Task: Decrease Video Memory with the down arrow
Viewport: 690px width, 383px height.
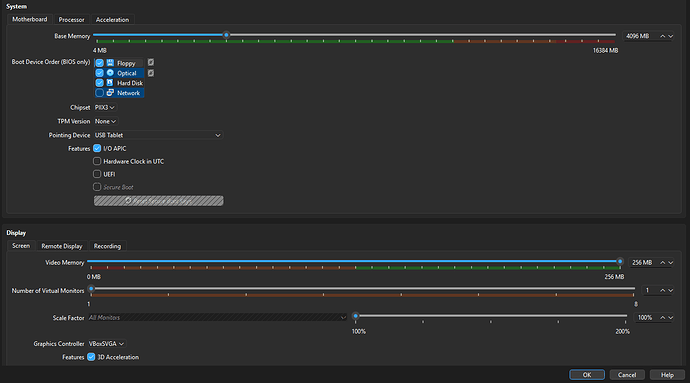Action: coord(671,262)
